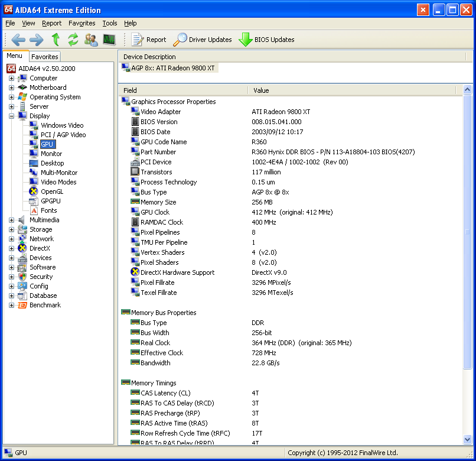Select the Monitor tree item

51,154
